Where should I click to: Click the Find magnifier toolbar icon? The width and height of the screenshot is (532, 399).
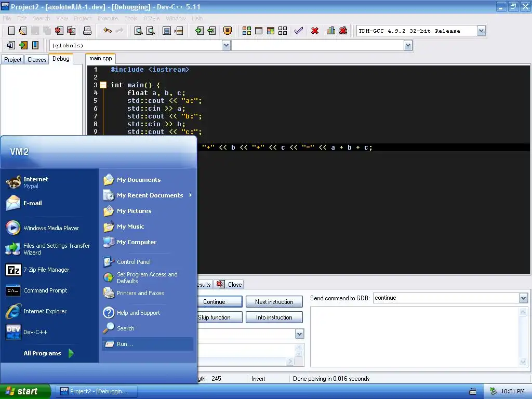[138, 31]
